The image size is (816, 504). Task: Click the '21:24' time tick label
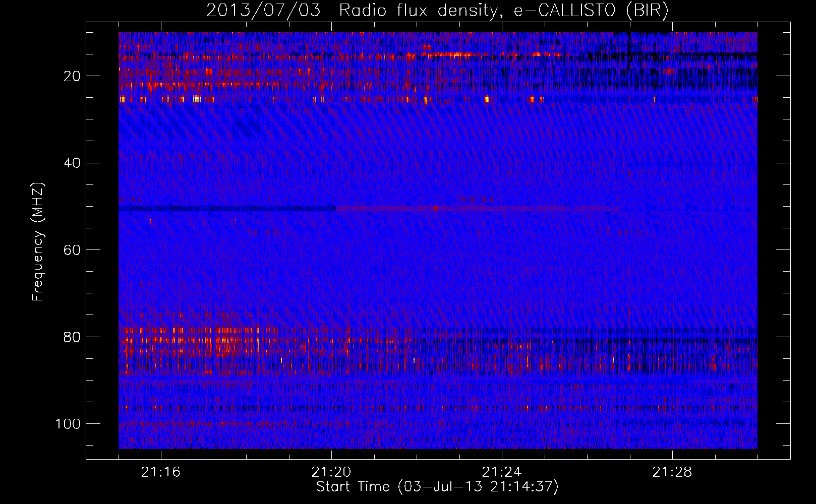[502, 472]
